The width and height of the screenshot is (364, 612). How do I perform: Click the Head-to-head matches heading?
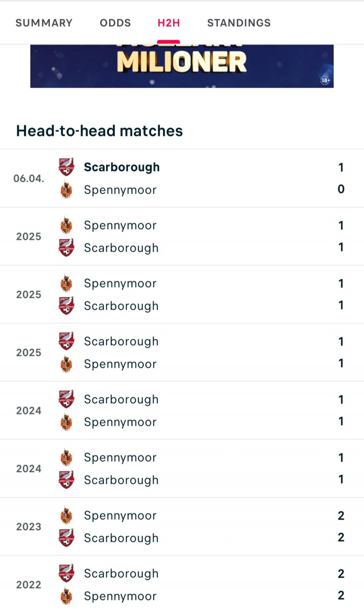[x=99, y=131]
